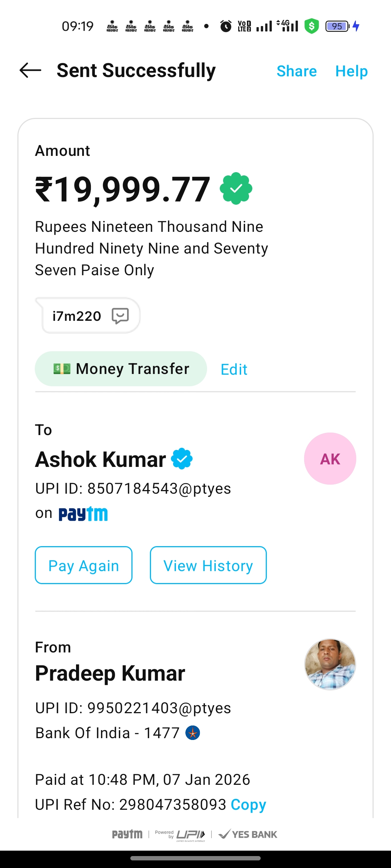391x868 pixels.
Task: Open the Share option
Action: coord(297,71)
